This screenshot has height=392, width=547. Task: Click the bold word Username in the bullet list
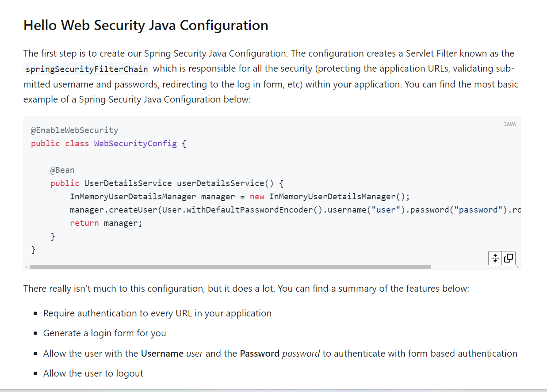click(162, 354)
